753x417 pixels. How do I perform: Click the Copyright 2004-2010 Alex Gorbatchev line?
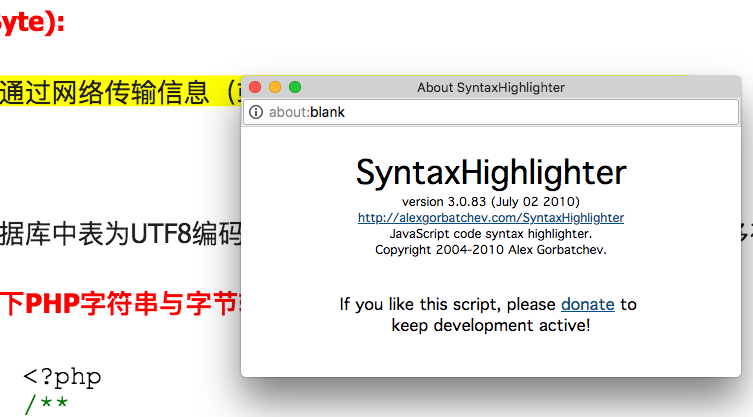(x=490, y=249)
